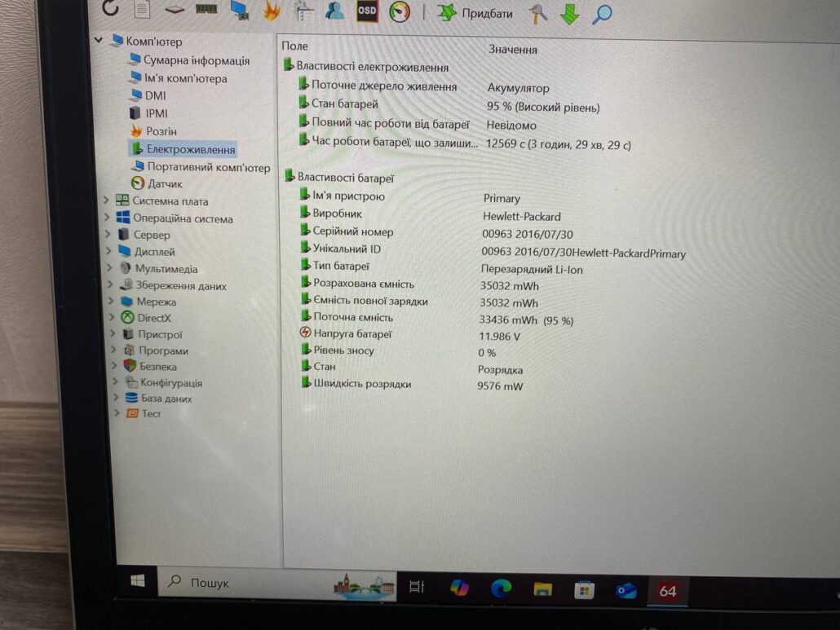Click the Пошук taskbar search box

[x=277, y=584]
